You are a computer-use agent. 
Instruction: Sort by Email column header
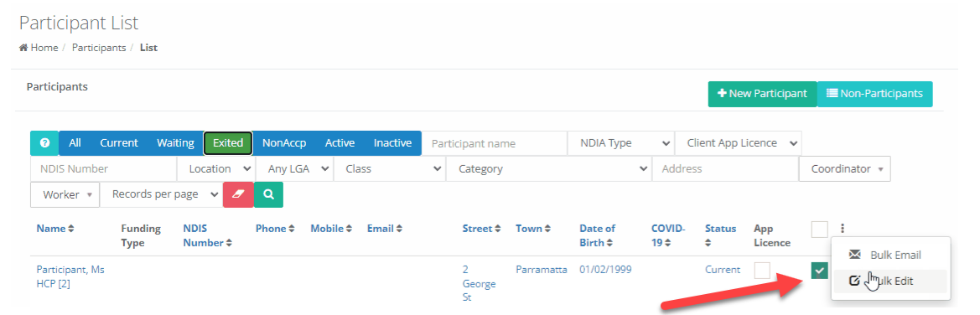[385, 229]
